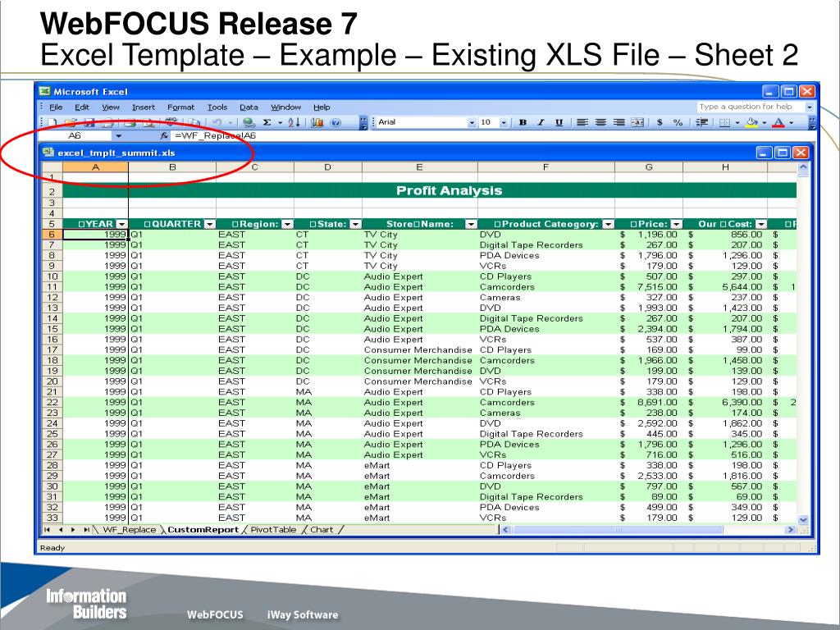Click the Open file folder icon
Image resolution: width=840 pixels, height=630 pixels.
pos(71,123)
